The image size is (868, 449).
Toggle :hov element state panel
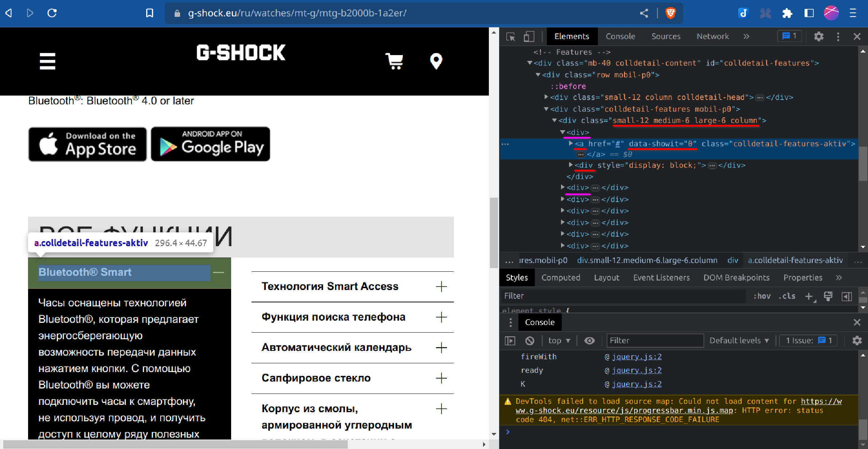(762, 296)
